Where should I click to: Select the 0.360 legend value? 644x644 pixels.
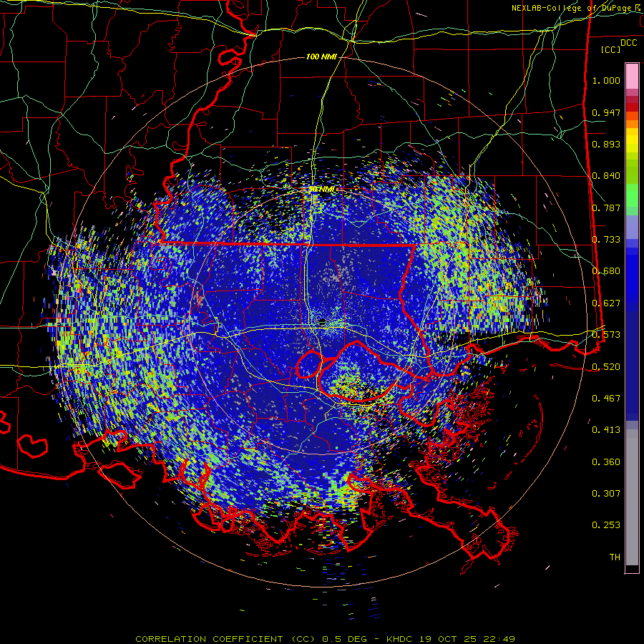[606, 462]
